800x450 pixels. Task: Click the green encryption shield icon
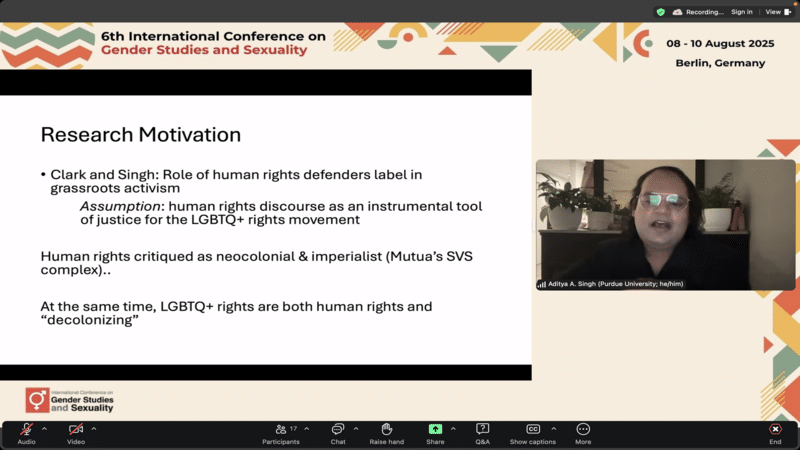coord(660,12)
